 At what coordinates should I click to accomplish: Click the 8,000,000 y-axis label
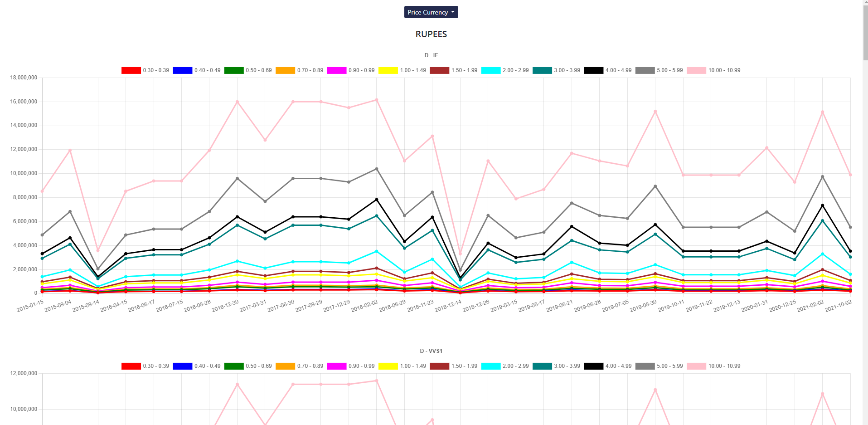tap(25, 197)
